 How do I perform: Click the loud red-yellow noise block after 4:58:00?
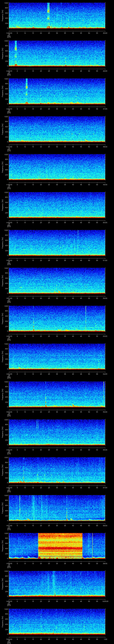point(60,546)
